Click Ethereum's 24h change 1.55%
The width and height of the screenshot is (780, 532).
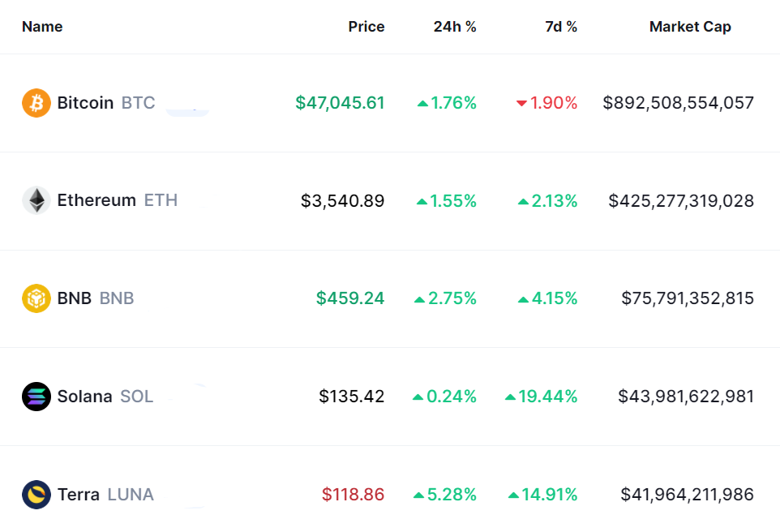[453, 201]
